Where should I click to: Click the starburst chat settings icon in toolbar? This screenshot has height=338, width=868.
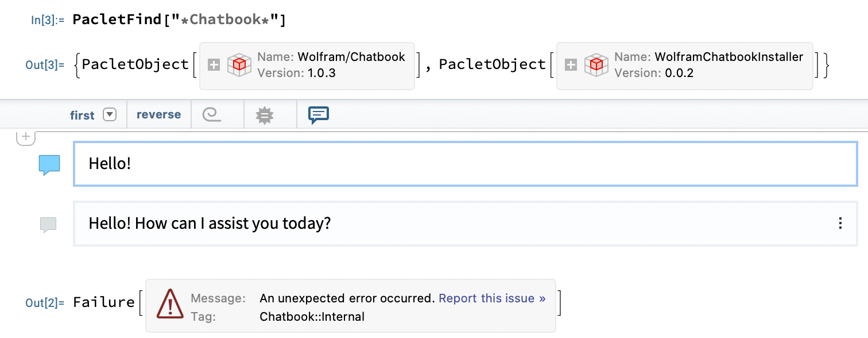(263, 114)
